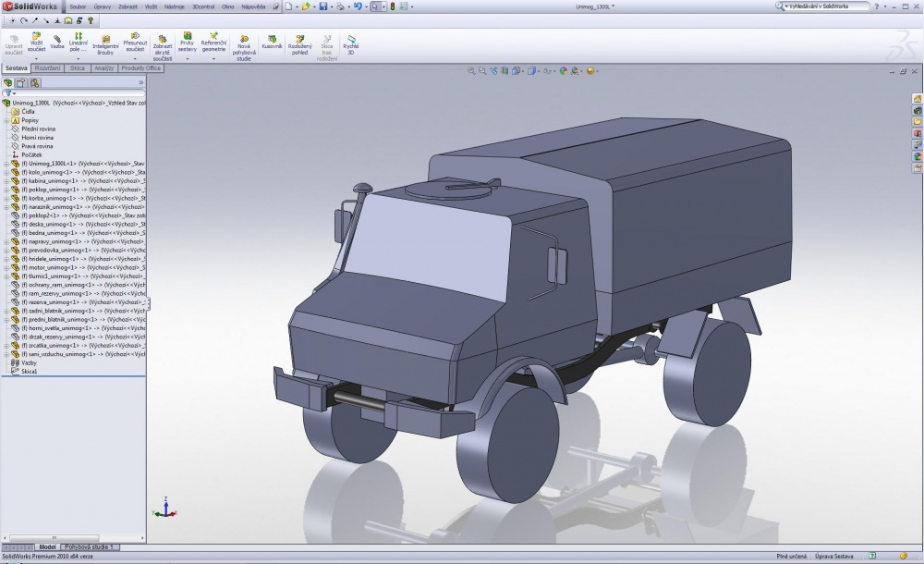This screenshot has height=564, width=924.
Task: Click Zoom to Fit in view toolbar
Action: [471, 71]
